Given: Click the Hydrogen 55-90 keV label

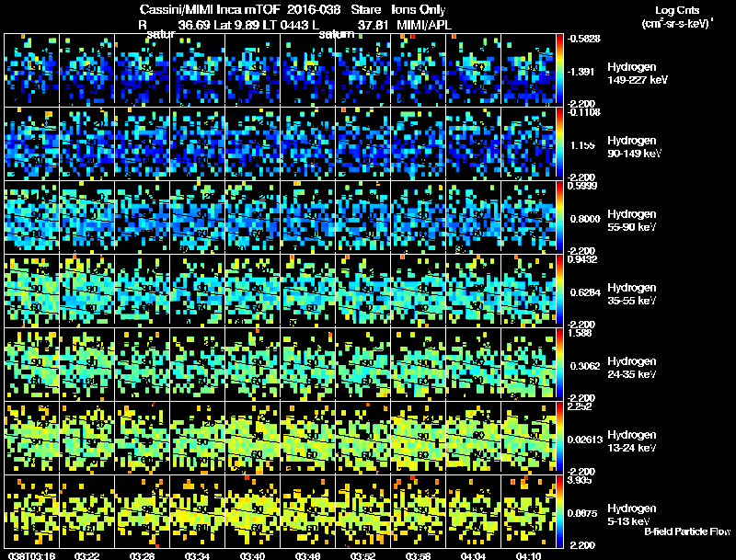Looking at the screenshot, I should click(x=631, y=221).
